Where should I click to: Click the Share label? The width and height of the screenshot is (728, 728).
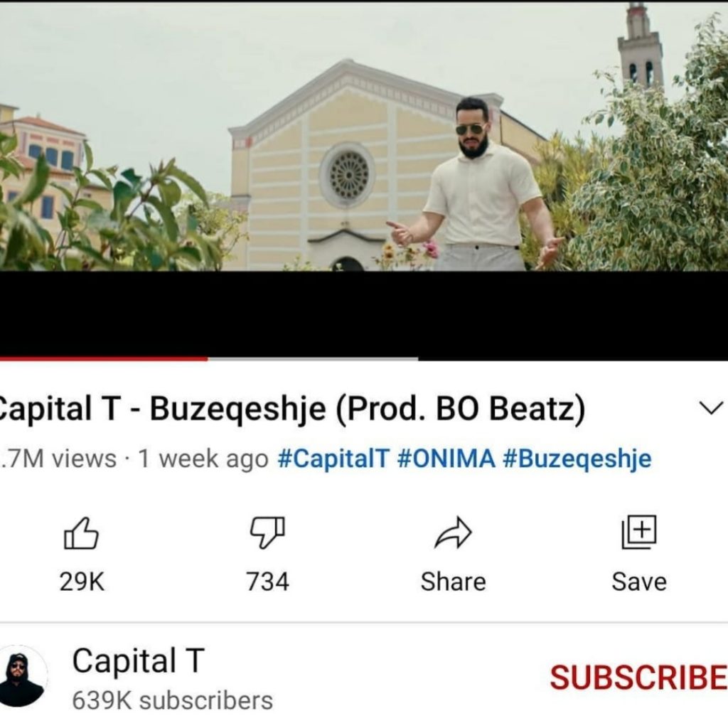click(453, 582)
